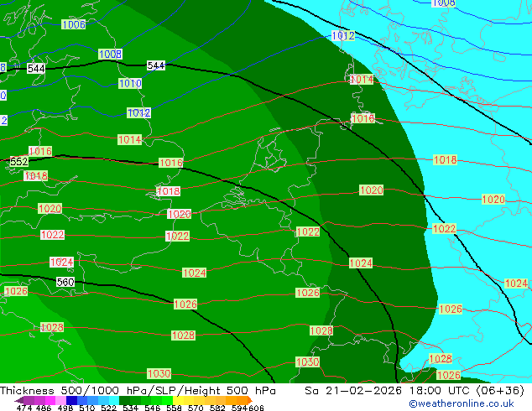Click the light pink legend swatch
Viewport: 532px width, 411px height.
tap(60, 400)
